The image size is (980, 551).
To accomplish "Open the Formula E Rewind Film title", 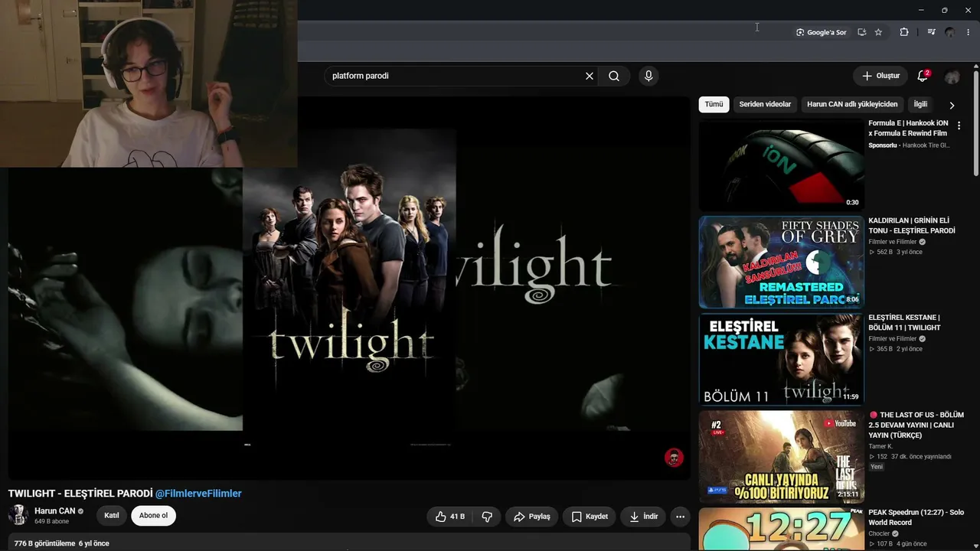I will [x=908, y=128].
